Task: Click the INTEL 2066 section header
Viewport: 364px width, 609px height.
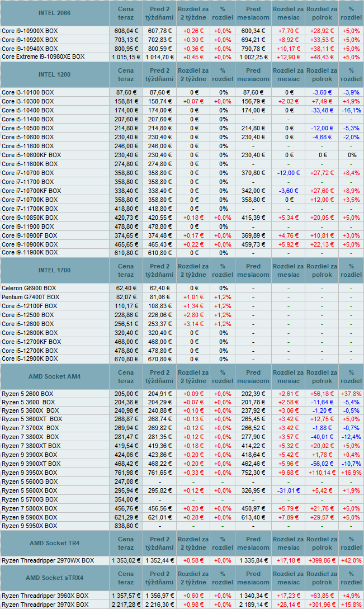Action: 54,13
